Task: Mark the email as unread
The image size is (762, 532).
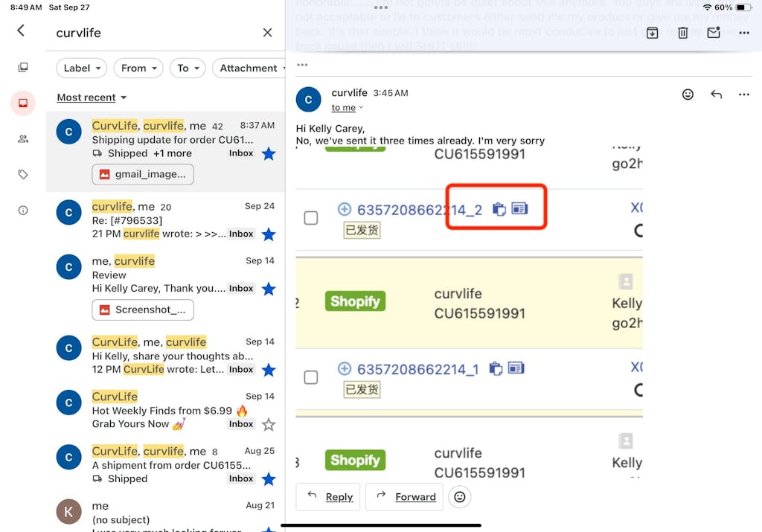Action: coord(714,33)
